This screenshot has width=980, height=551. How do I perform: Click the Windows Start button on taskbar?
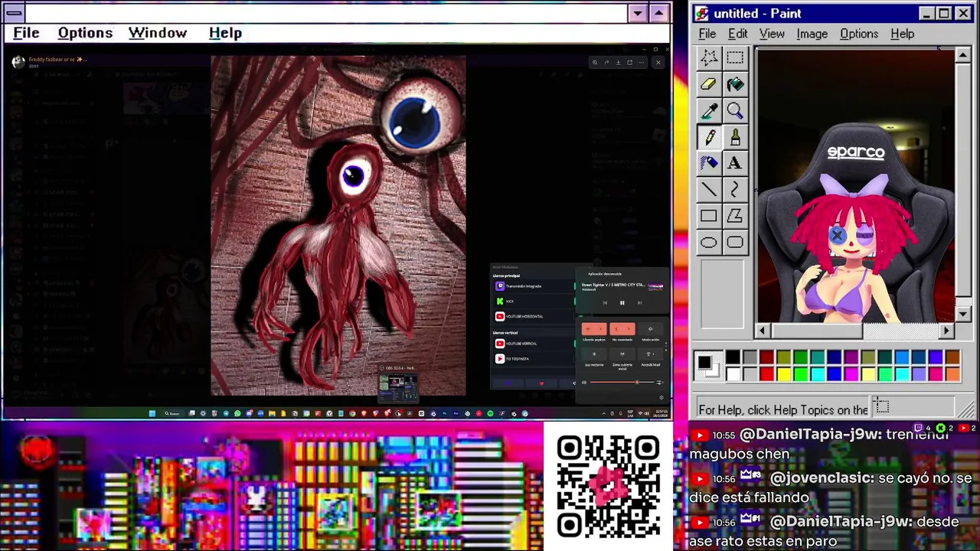(152, 413)
